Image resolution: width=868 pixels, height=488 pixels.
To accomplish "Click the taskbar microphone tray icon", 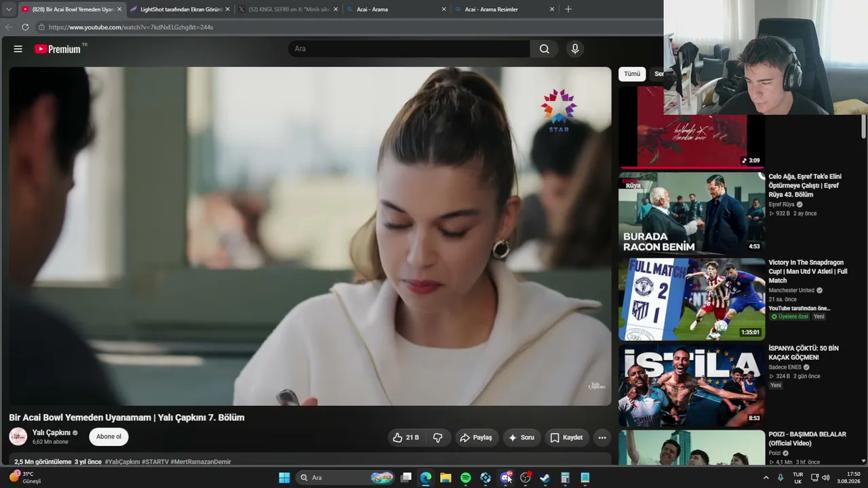I will 781,478.
